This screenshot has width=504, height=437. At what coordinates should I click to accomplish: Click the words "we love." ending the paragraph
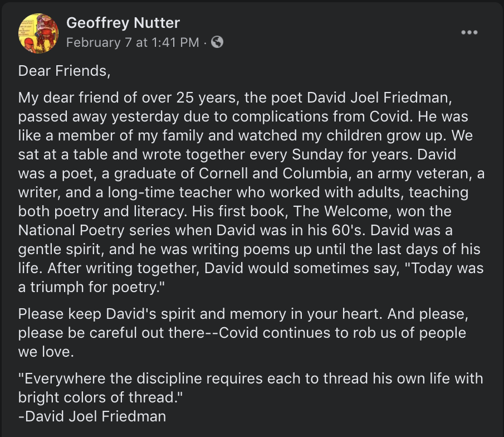pyautogui.click(x=46, y=352)
